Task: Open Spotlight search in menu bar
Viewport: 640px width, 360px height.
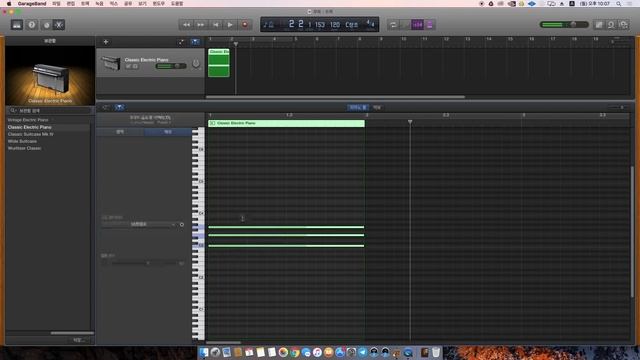Action: coord(618,4)
